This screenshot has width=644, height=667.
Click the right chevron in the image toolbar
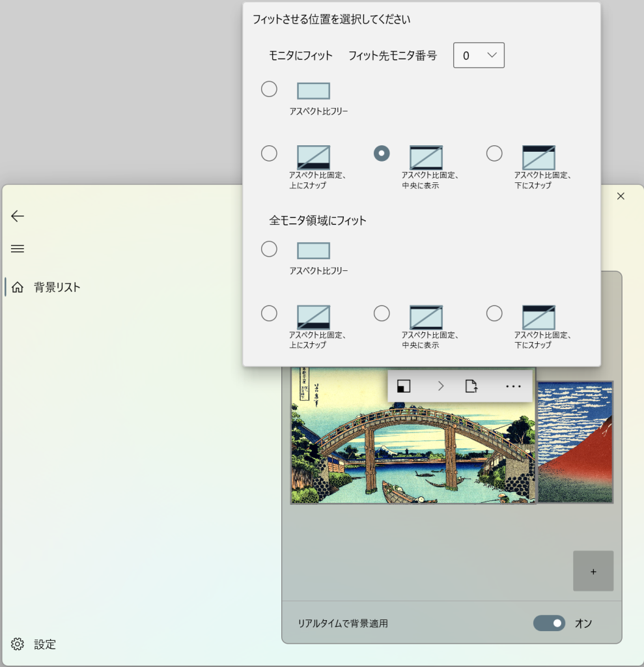coord(441,386)
